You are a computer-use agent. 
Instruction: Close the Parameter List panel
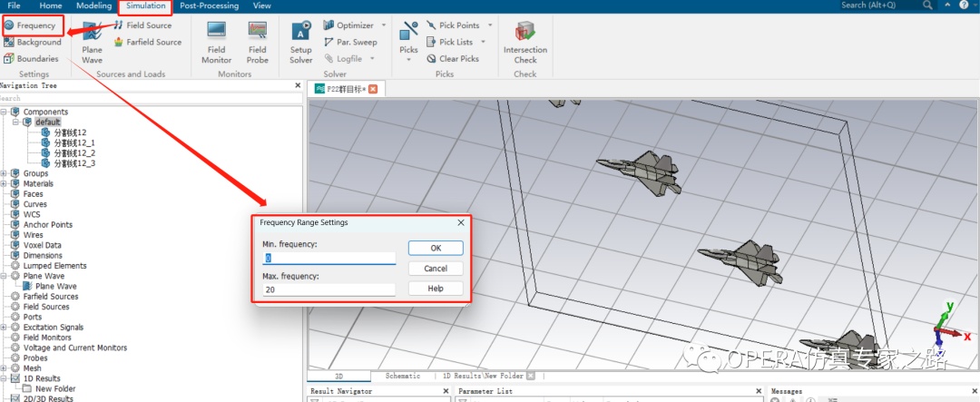pos(759,391)
